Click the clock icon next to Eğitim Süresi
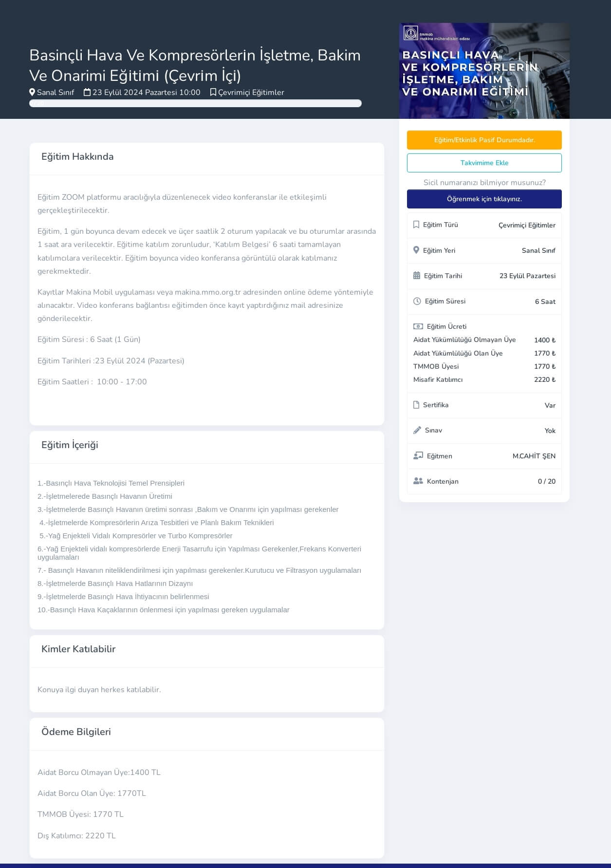611x868 pixels. tap(417, 301)
